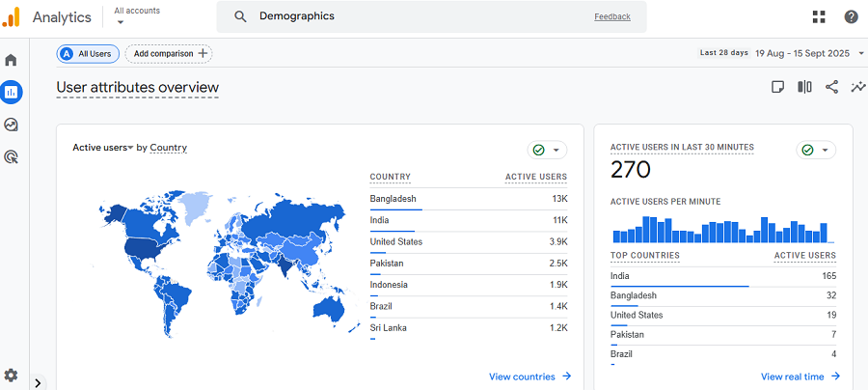Click the All Users segment chip
The height and width of the screenshot is (390, 868).
pyautogui.click(x=87, y=54)
